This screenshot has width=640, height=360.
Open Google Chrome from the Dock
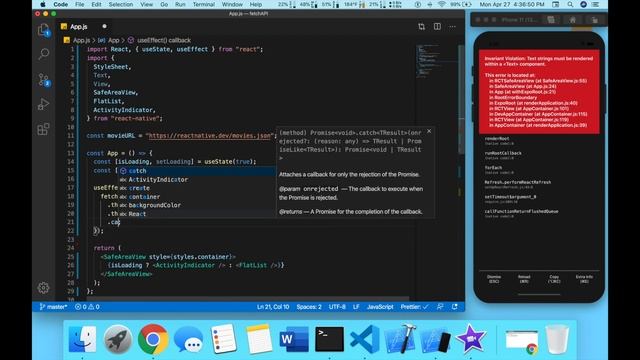click(153, 339)
